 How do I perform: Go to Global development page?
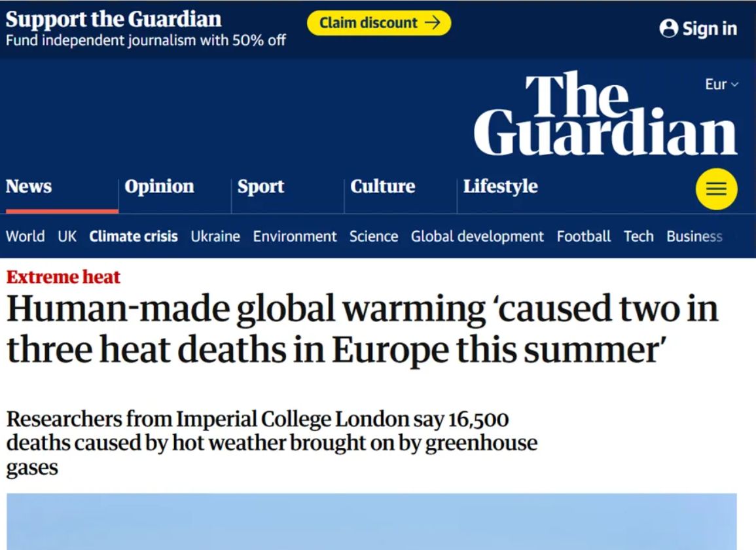(477, 236)
